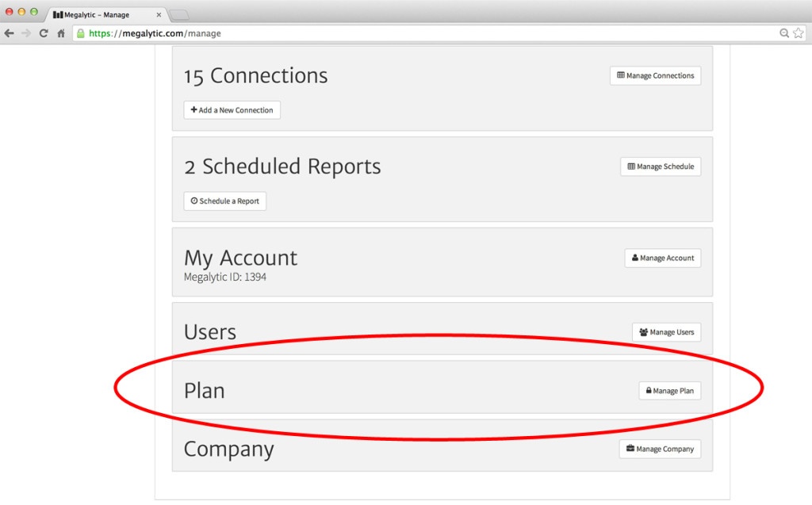Go to the browser home icon
This screenshot has width=812, height=505.
61,33
